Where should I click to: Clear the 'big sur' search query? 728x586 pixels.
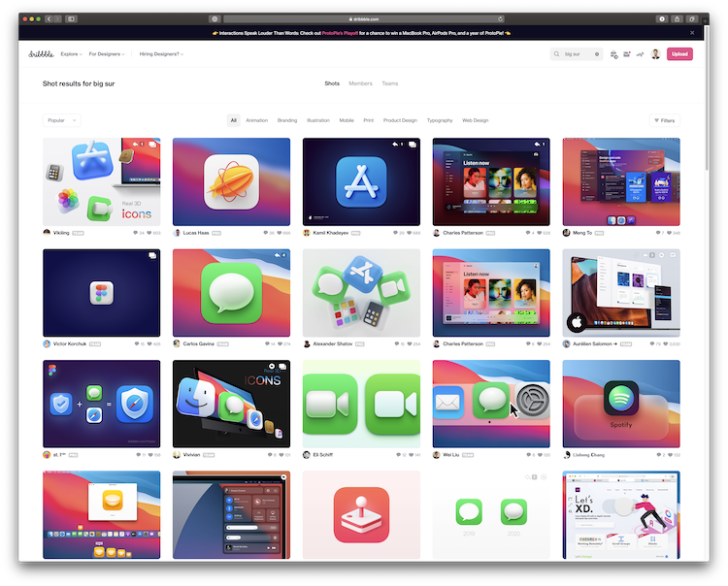point(597,54)
